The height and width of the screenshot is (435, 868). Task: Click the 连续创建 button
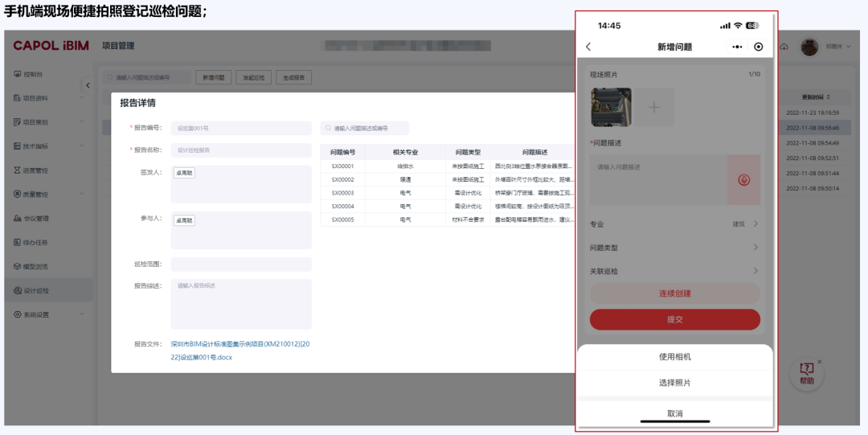675,293
